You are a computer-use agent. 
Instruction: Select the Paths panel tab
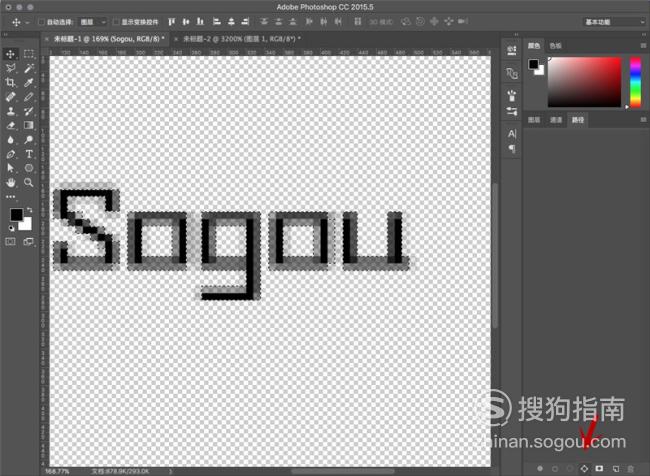pos(578,120)
